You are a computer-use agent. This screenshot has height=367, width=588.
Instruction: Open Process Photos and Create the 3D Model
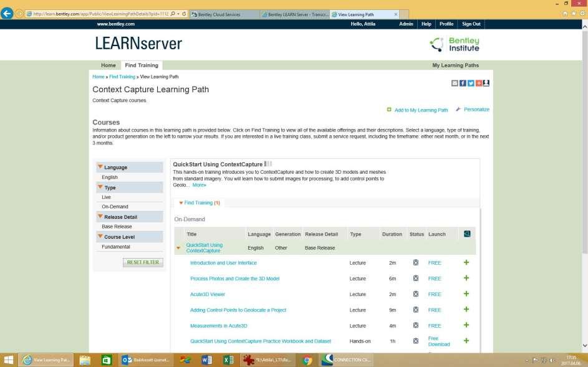[234, 279]
